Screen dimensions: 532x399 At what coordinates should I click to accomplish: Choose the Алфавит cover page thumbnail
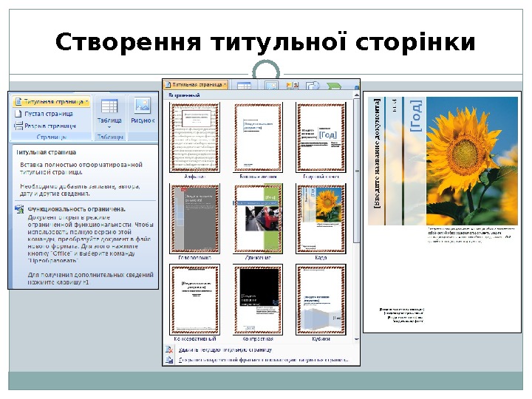click(195, 137)
